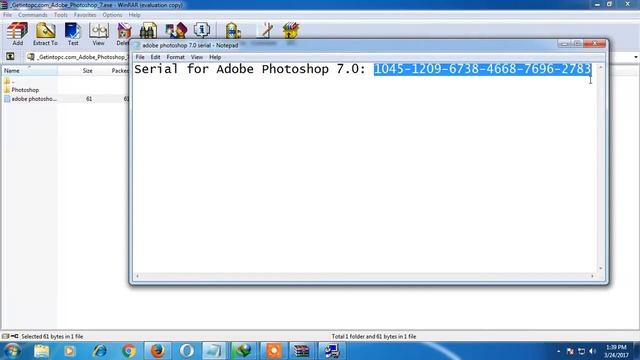Open Notepad's File menu
Screen dimensions: 640x360
click(x=140, y=57)
